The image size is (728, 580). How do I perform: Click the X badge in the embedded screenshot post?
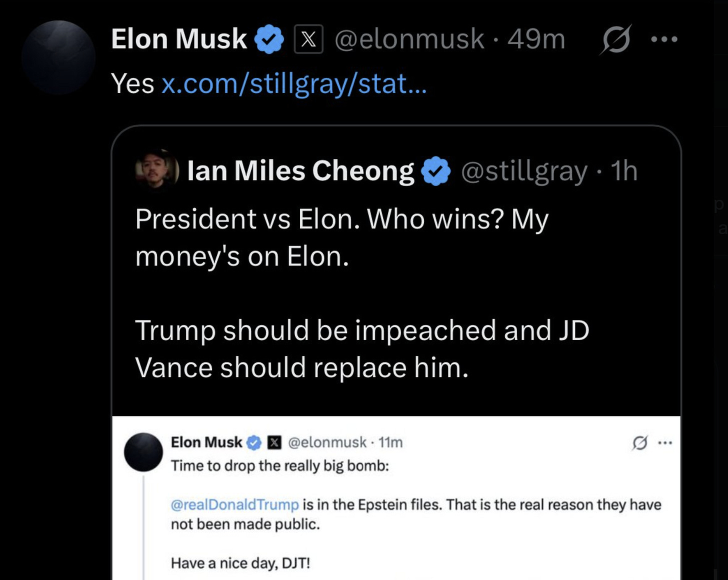point(274,442)
